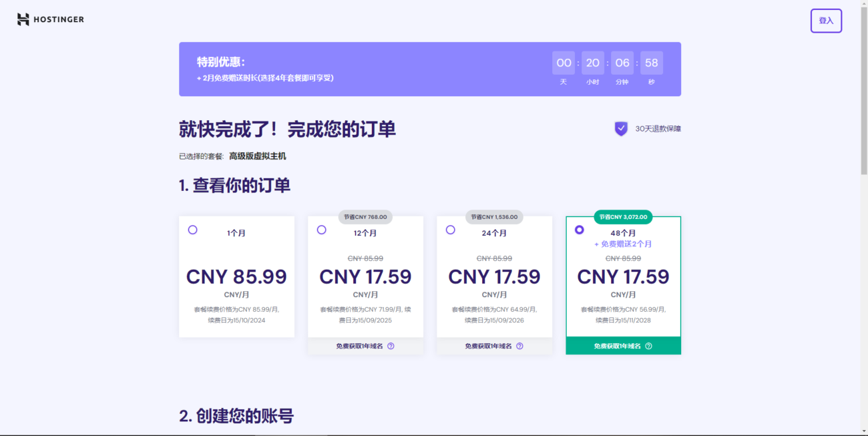Click the 30-day refund shield icon

coord(621,129)
